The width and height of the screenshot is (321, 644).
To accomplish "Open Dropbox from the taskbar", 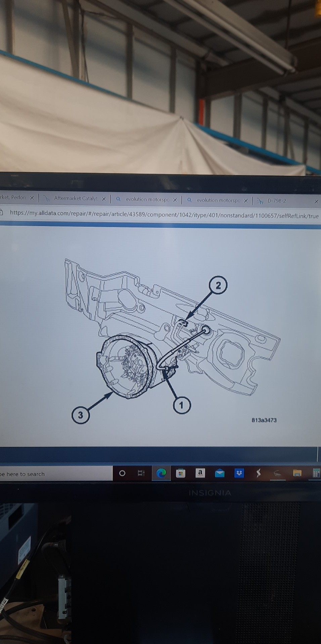I will pos(239,473).
